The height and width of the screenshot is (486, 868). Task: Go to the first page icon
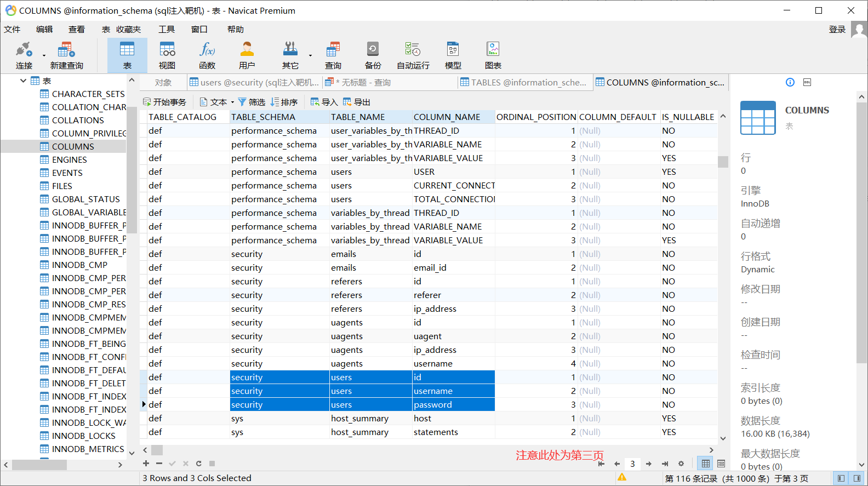601,464
